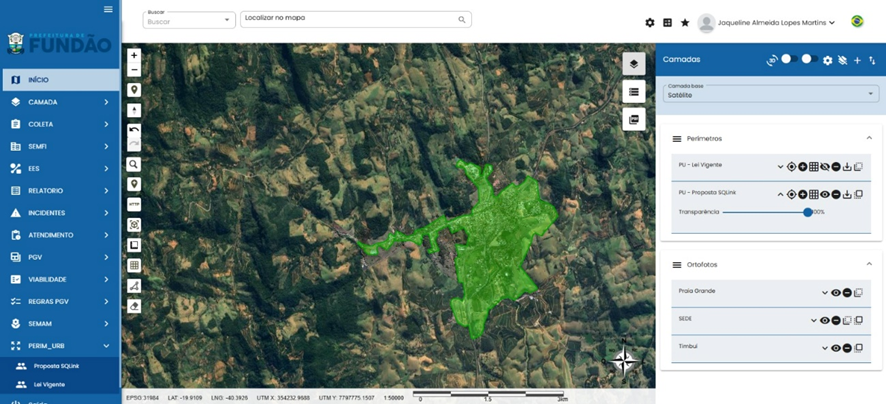Viewport: 886px width, 404px height.
Task: Click the undo arrow in map toolbar
Action: 134,130
